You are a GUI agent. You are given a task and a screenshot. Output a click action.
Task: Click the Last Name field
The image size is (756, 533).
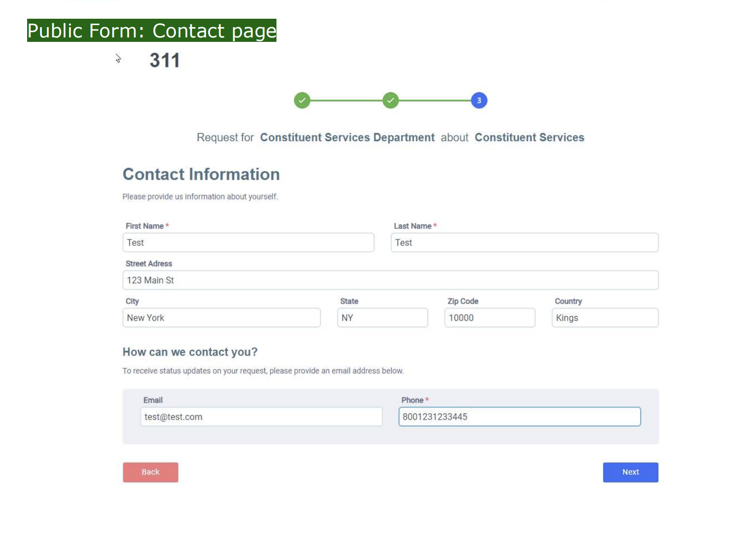(524, 242)
